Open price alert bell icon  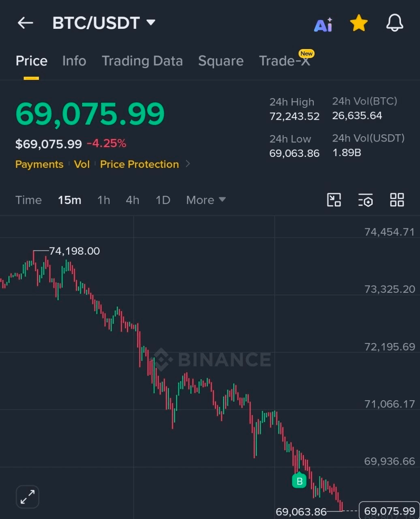click(394, 23)
